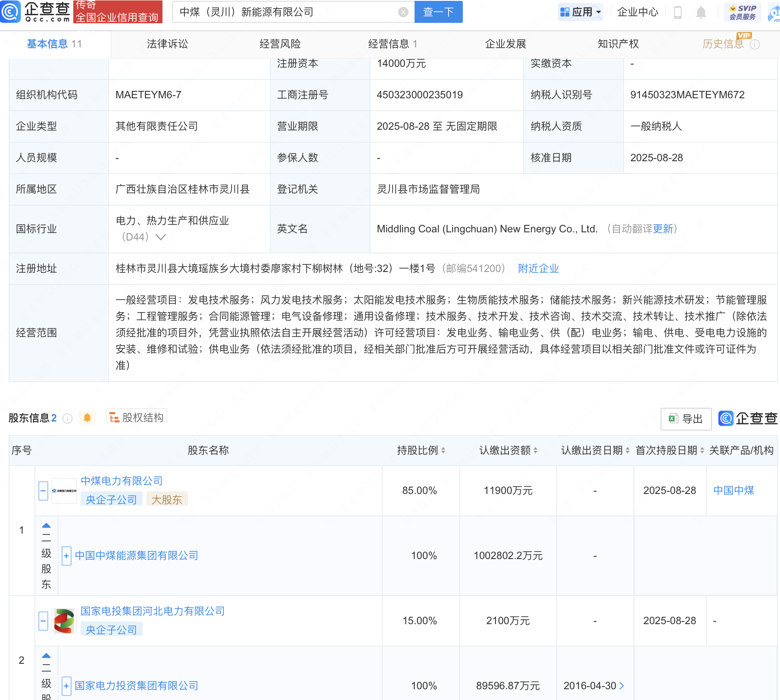Switch to 经营风险 tab

[280, 44]
